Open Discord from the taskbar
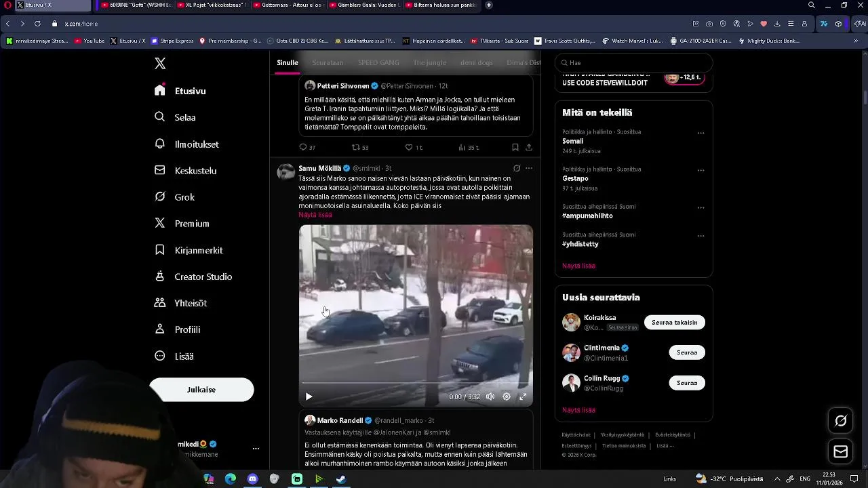868x488 pixels. pyautogui.click(x=253, y=479)
